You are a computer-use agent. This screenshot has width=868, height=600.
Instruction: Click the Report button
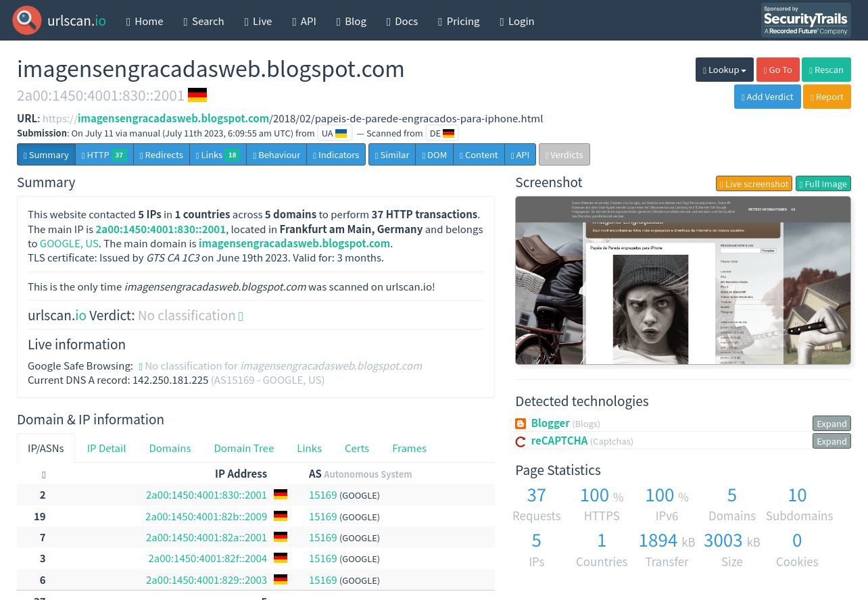pyautogui.click(x=827, y=97)
